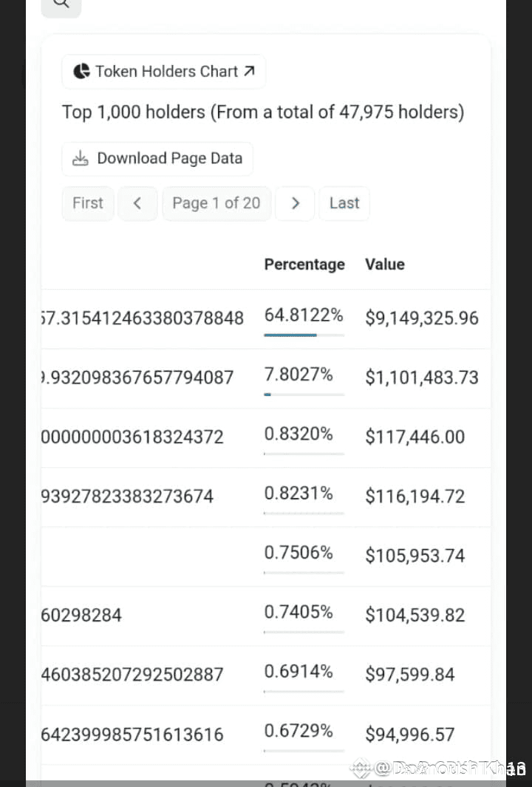Click the pie chart icon beside Token Holders Chart
The width and height of the screenshot is (532, 787).
tap(81, 71)
